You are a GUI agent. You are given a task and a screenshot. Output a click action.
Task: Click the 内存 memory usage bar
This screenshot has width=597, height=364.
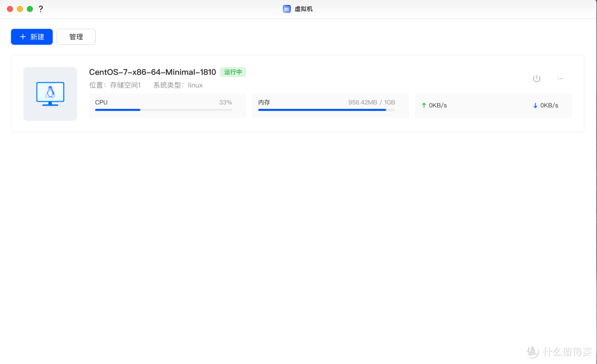[x=326, y=110]
